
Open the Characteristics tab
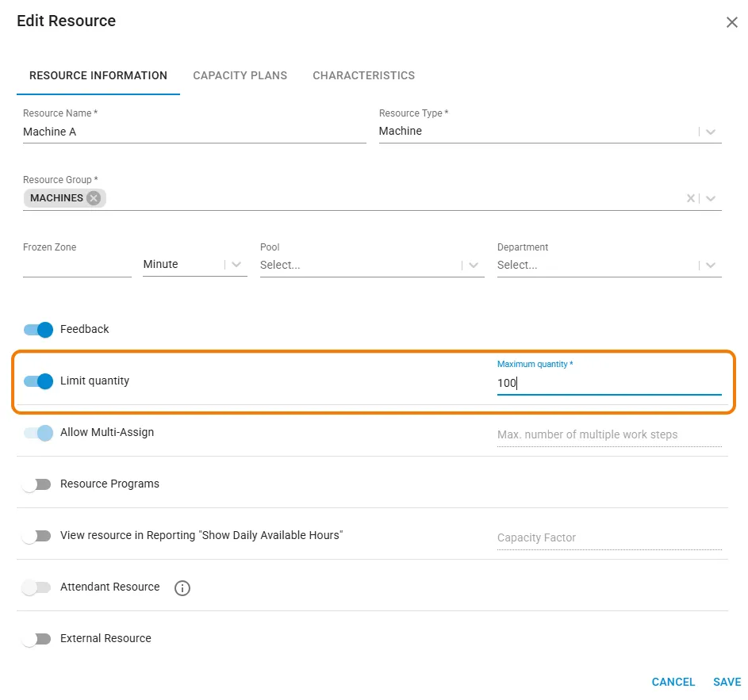tap(363, 75)
